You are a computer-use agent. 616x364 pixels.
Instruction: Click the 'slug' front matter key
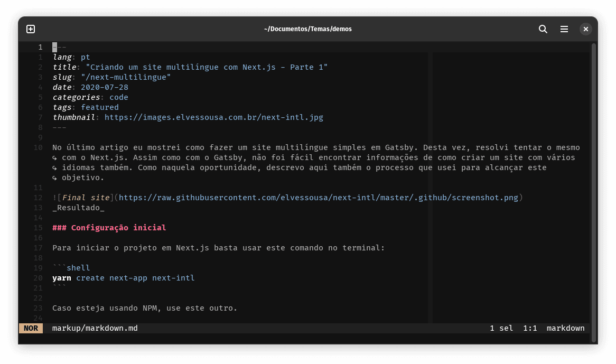[x=62, y=77]
